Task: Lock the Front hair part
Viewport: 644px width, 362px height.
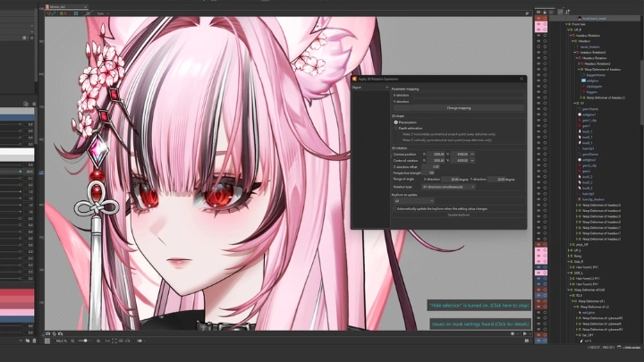Action: tap(545, 24)
